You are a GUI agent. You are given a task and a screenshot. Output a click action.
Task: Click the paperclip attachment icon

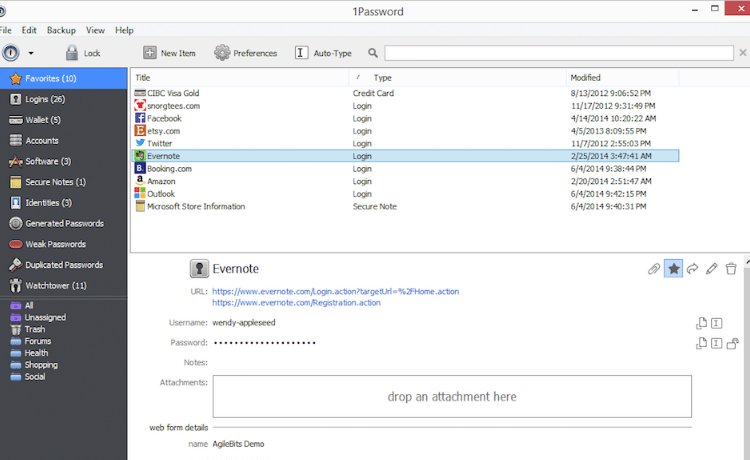coord(654,269)
